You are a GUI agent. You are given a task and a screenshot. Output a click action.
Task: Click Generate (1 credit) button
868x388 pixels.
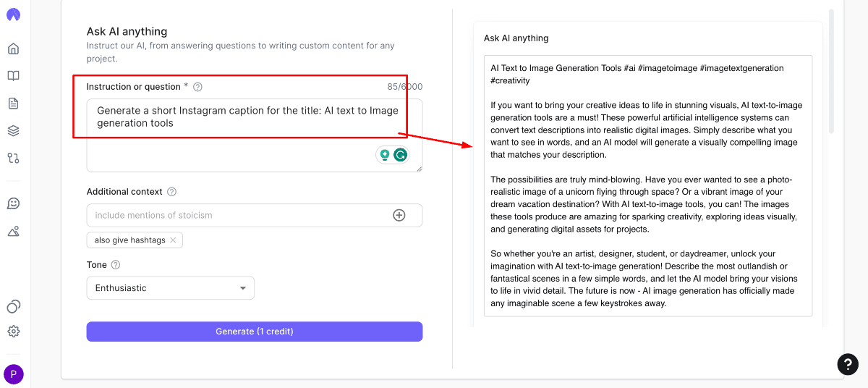pos(254,332)
